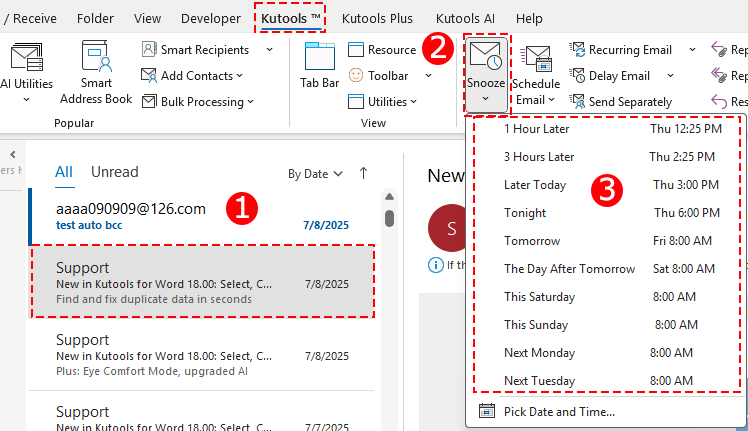Open the Snooze dropdown arrow

point(486,99)
